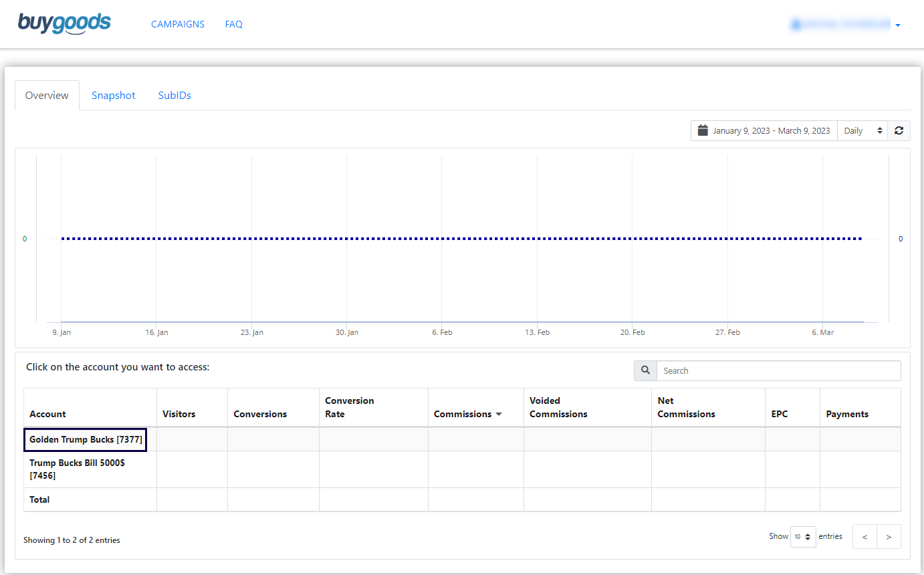Switch to the SubIDs tab
This screenshot has height=575, width=924.
coord(175,96)
